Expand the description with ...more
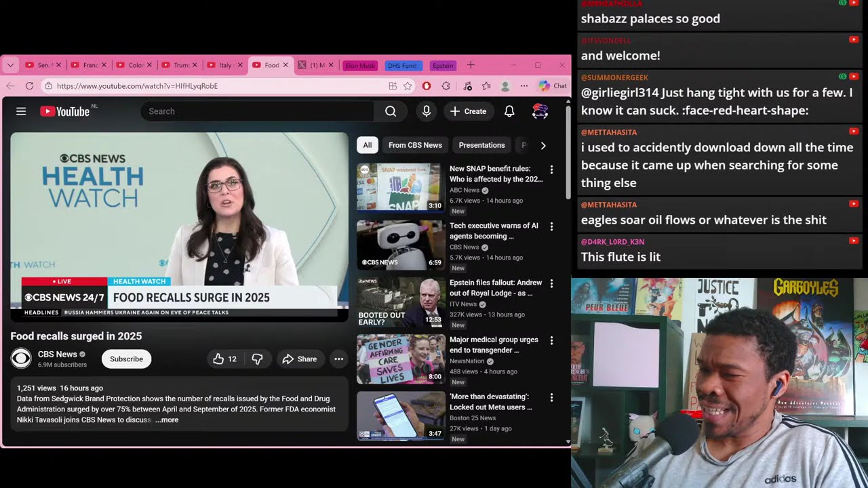Screen dimensions: 868x488 [167, 420]
